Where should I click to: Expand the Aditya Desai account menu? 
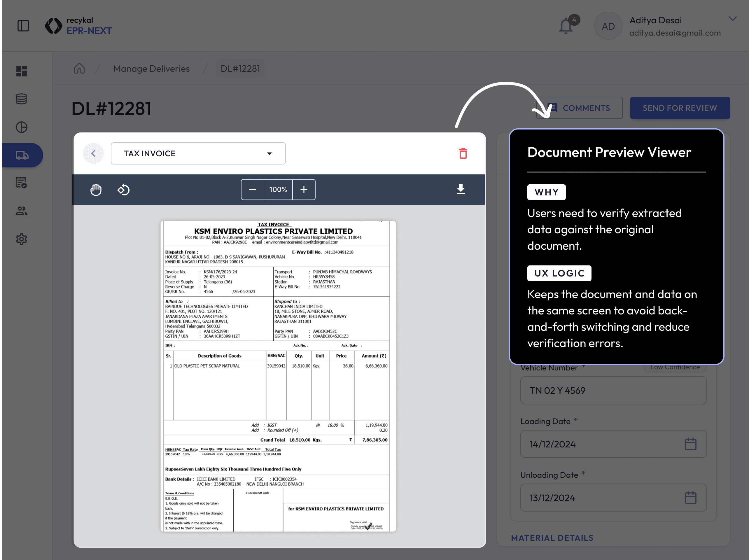point(732,19)
